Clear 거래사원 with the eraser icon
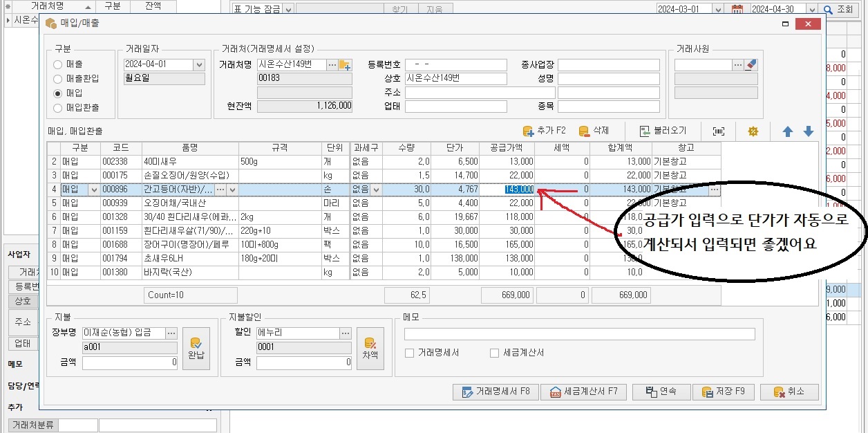 (x=753, y=65)
